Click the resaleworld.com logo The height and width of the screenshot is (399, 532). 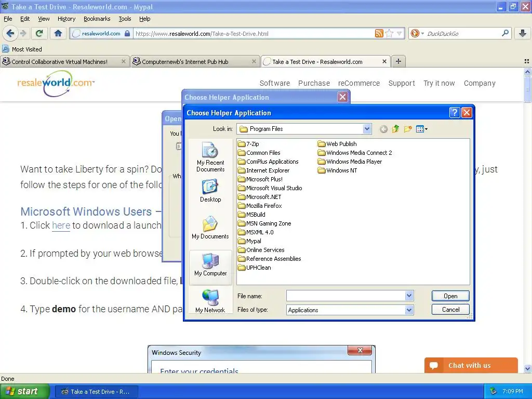56,83
